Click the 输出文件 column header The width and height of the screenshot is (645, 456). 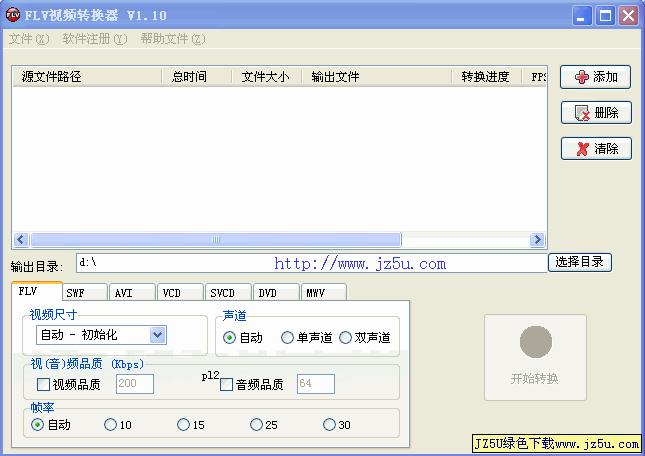(x=377, y=76)
